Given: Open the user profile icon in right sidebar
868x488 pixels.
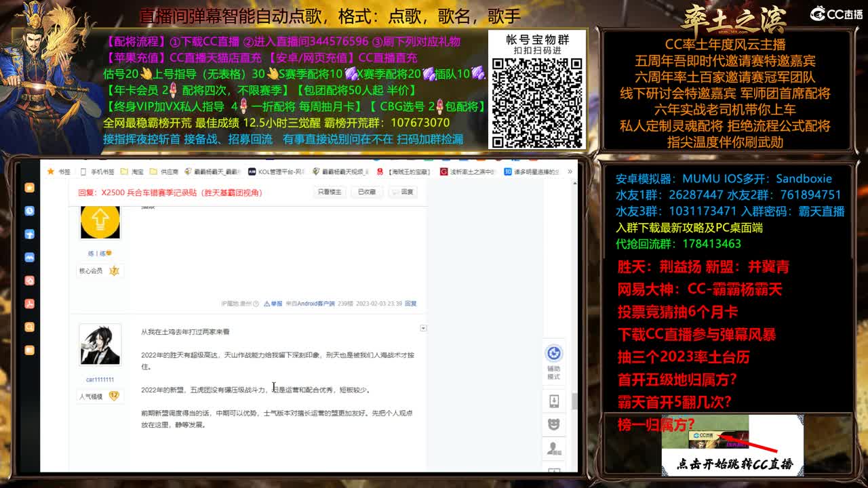Looking at the screenshot, I should point(554,448).
